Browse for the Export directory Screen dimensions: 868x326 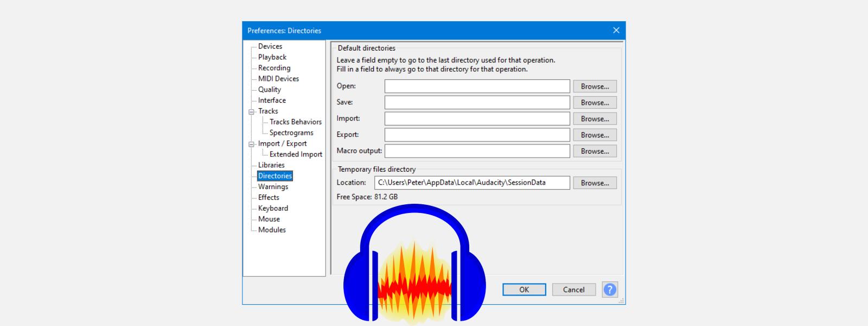point(595,135)
